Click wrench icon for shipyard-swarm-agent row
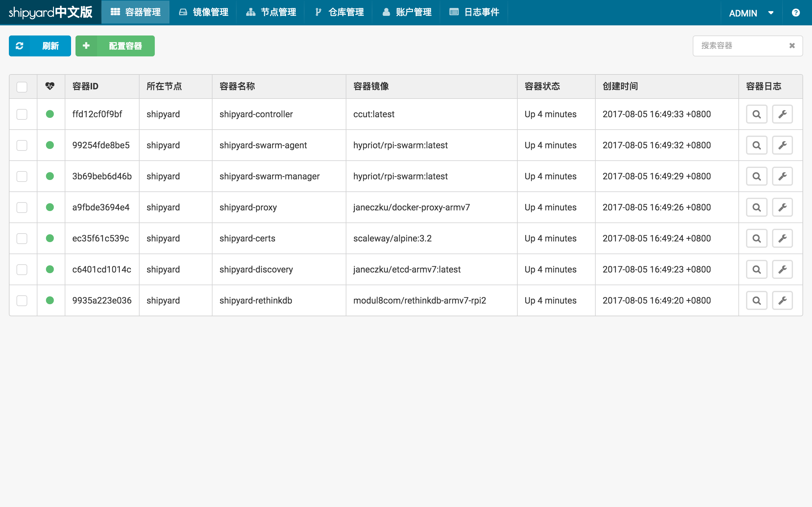Image resolution: width=812 pixels, height=507 pixels. click(782, 145)
